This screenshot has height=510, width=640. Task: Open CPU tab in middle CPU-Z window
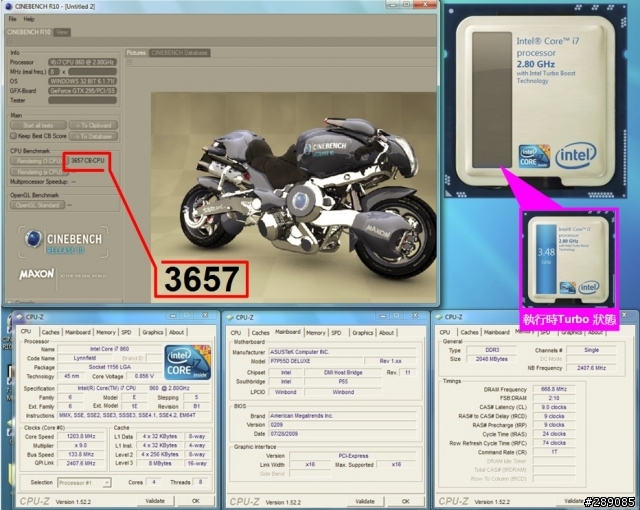click(x=236, y=333)
